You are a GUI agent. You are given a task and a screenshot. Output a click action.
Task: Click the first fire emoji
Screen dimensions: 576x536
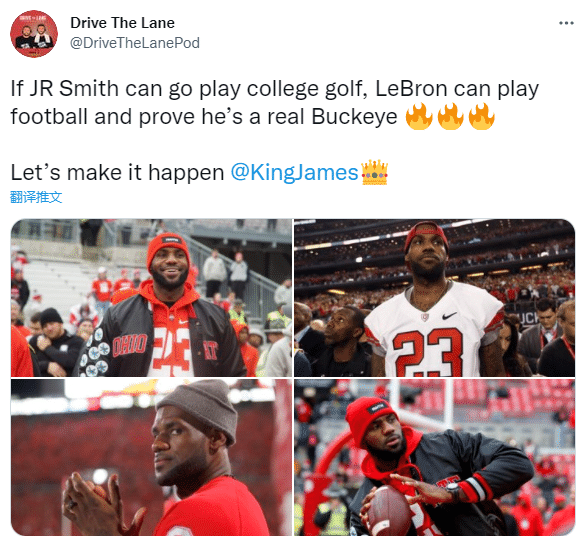tap(419, 116)
